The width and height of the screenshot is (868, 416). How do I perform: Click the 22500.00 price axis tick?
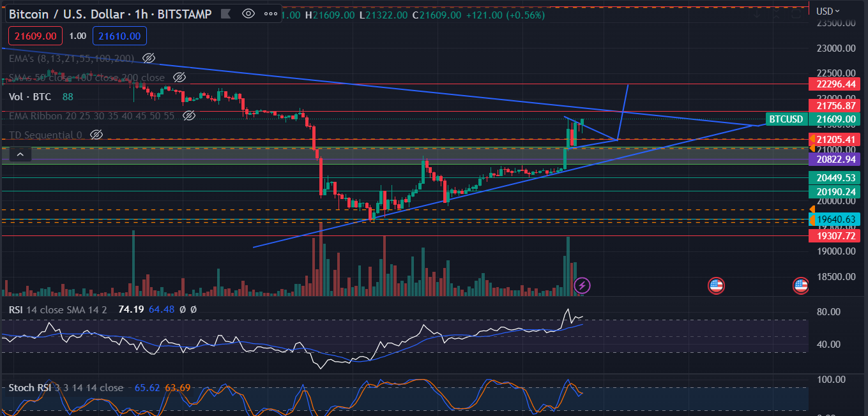click(x=835, y=73)
